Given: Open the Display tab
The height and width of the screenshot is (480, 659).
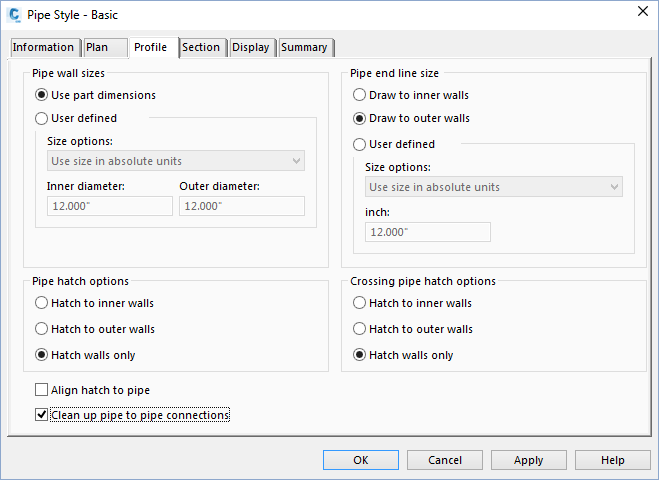Looking at the screenshot, I should (250, 48).
